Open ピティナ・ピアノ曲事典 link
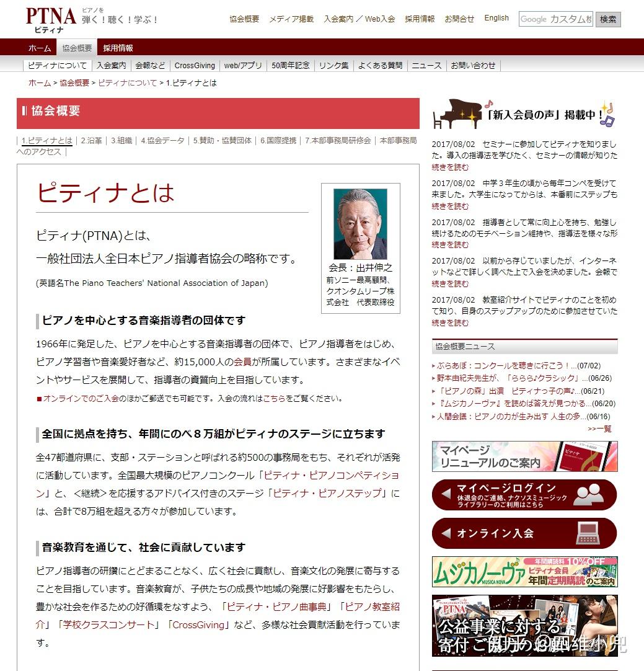This screenshot has width=644, height=671. [x=276, y=607]
